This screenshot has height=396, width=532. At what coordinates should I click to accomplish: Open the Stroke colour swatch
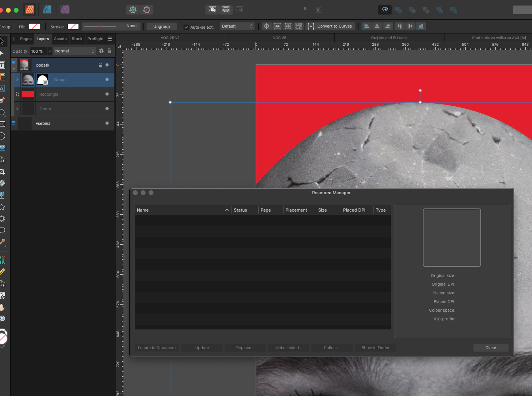[73, 26]
